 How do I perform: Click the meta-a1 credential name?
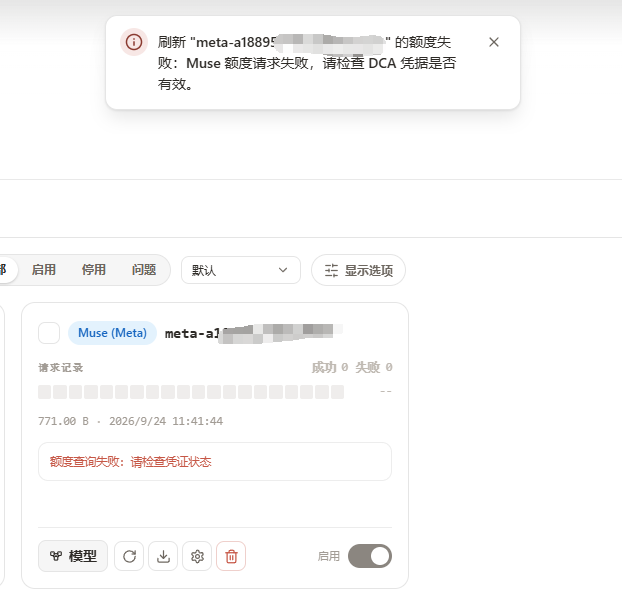tap(253, 333)
